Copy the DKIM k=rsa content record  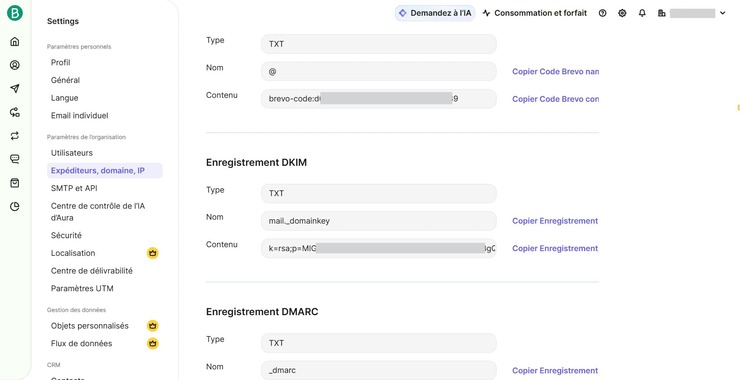pos(555,248)
